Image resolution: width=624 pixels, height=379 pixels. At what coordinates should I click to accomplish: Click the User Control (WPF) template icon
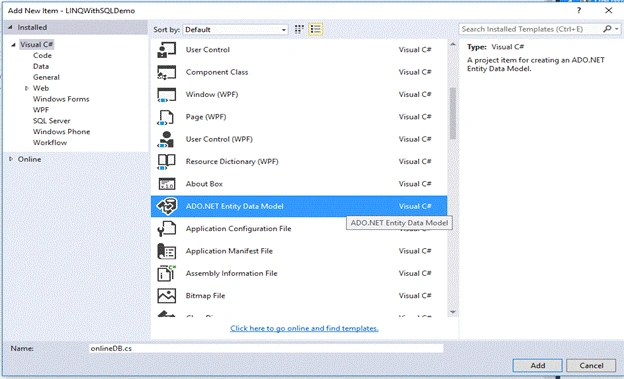(166, 139)
